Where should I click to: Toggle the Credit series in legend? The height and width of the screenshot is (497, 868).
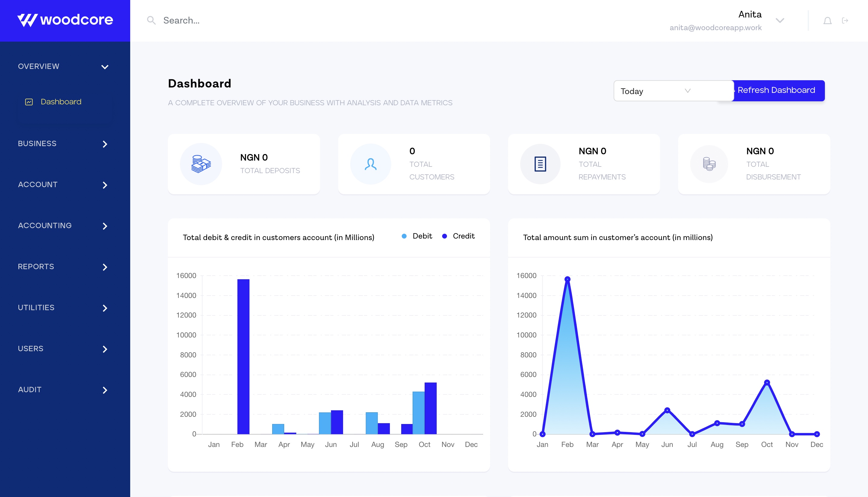[458, 236]
